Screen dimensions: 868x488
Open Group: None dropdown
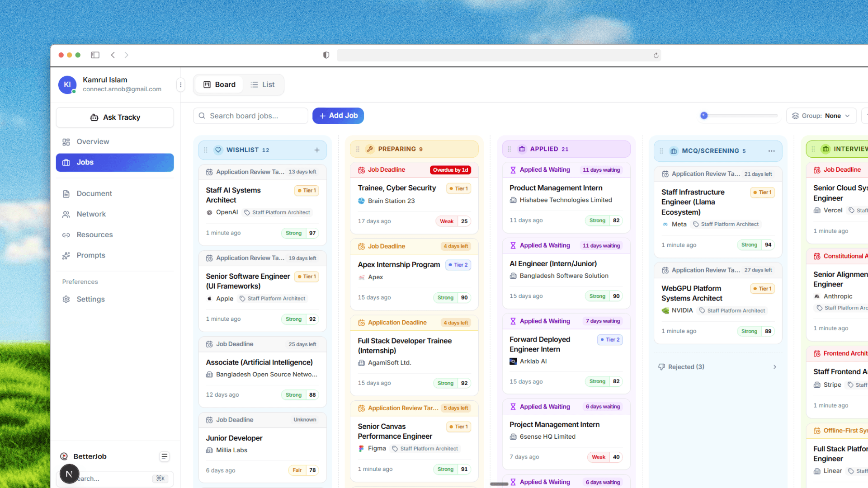[821, 116]
